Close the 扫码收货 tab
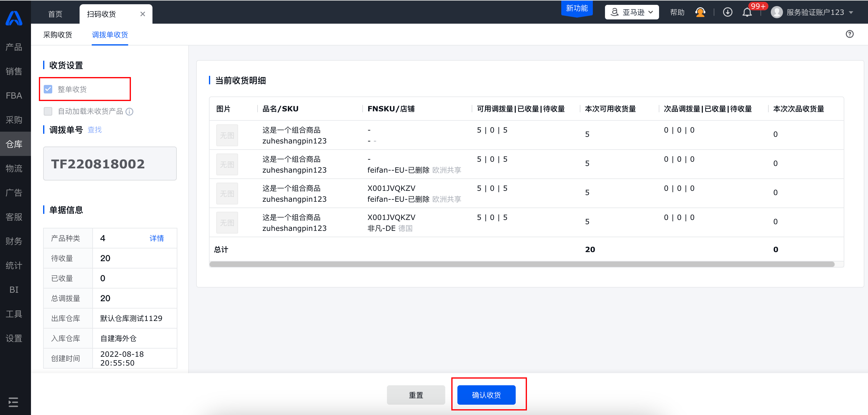 click(x=142, y=14)
